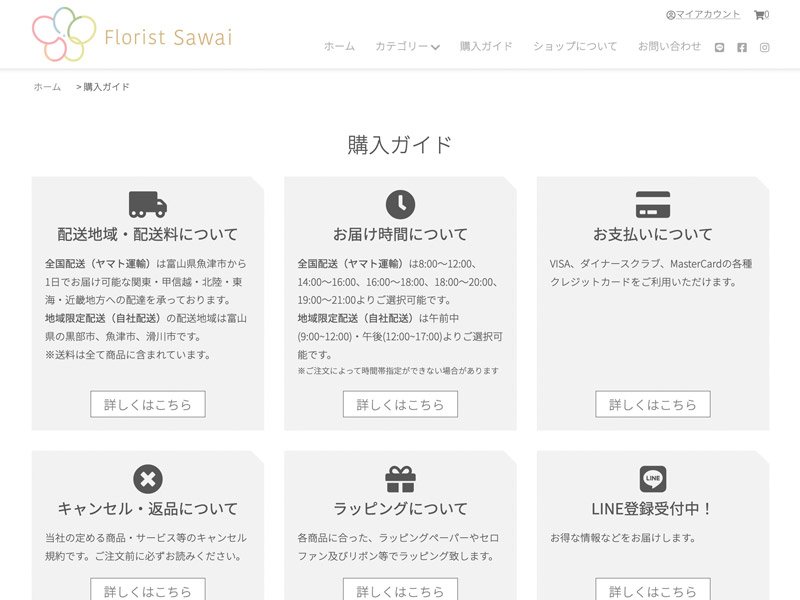Click 詳しくはこちら under お支払いについて
Image resolution: width=800 pixels, height=600 pixels.
tap(653, 404)
